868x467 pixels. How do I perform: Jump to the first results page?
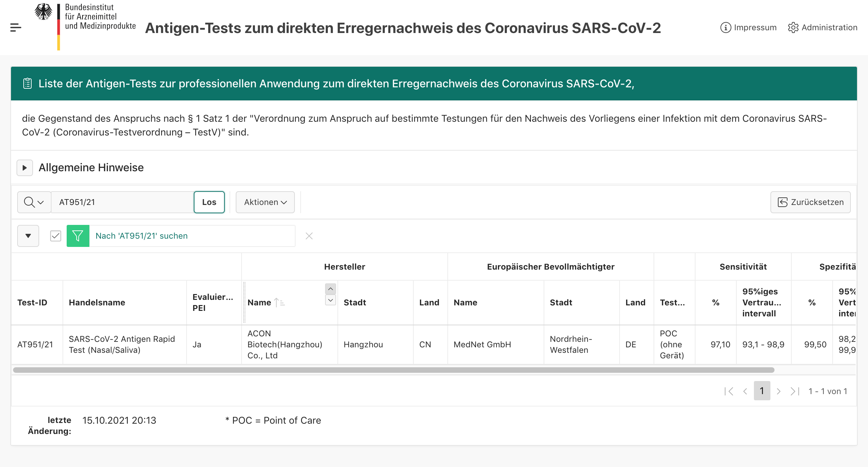coord(729,391)
